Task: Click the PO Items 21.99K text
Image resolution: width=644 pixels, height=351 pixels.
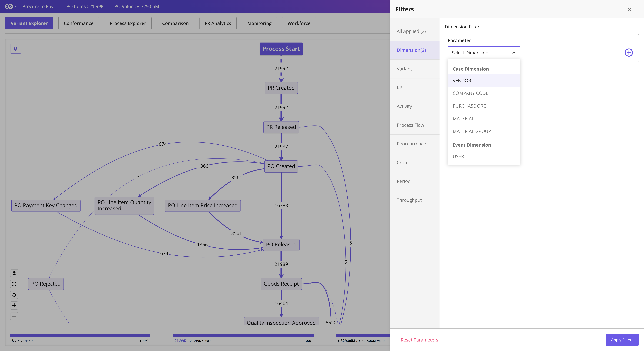Action: click(x=85, y=6)
